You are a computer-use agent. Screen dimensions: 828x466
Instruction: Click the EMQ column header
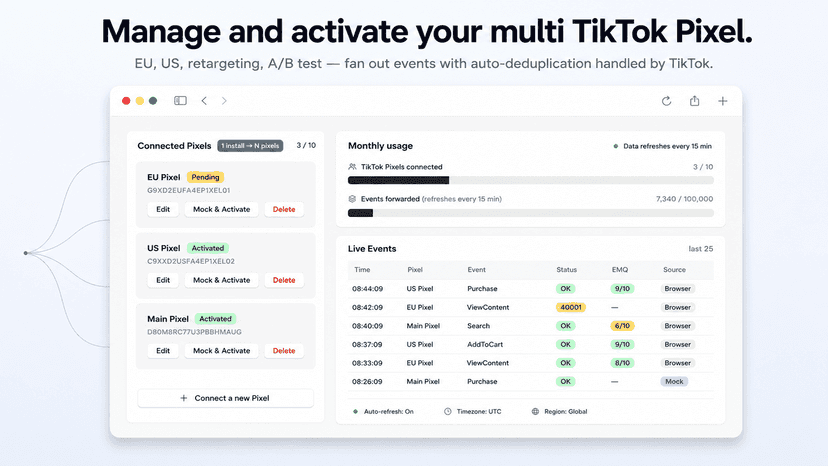tap(620, 269)
